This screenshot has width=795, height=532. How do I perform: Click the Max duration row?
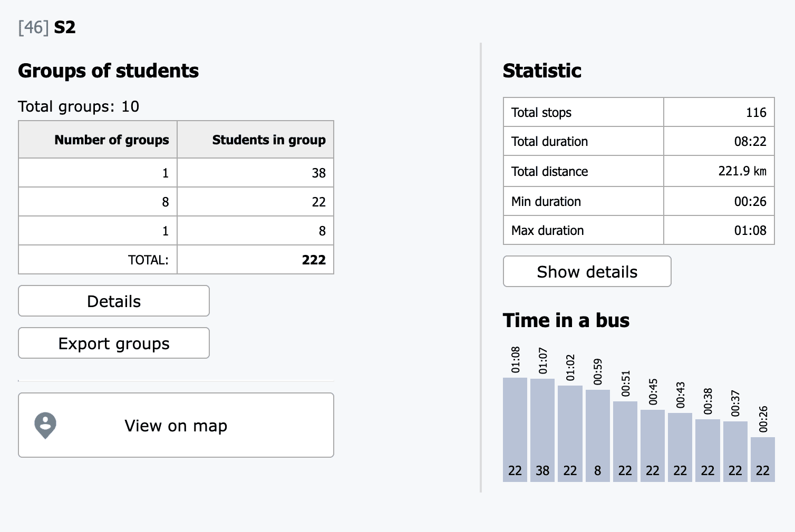(638, 230)
